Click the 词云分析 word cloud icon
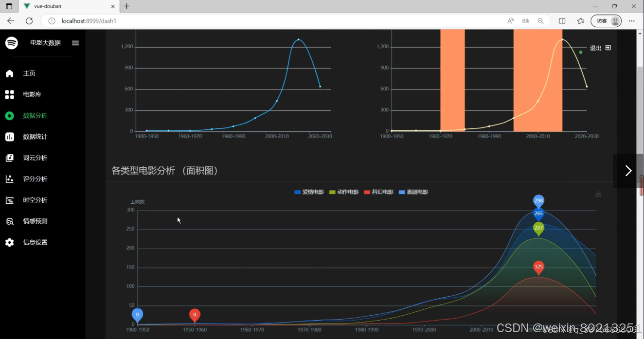Viewport: 644px width, 339px height. point(10,158)
